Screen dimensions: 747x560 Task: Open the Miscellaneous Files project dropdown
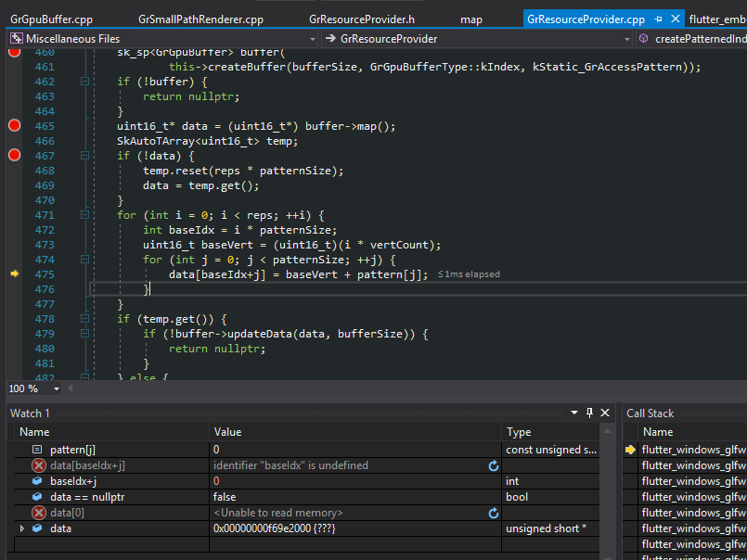312,39
